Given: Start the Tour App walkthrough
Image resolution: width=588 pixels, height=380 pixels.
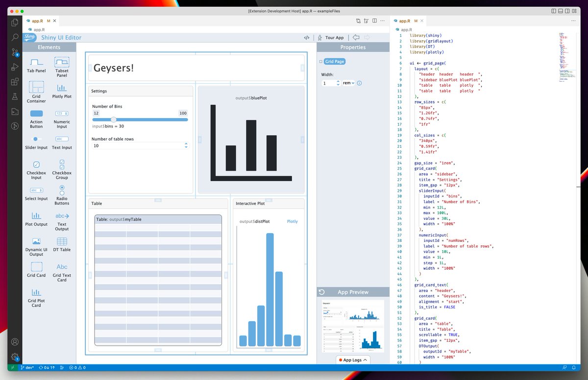Looking at the screenshot, I should [331, 38].
